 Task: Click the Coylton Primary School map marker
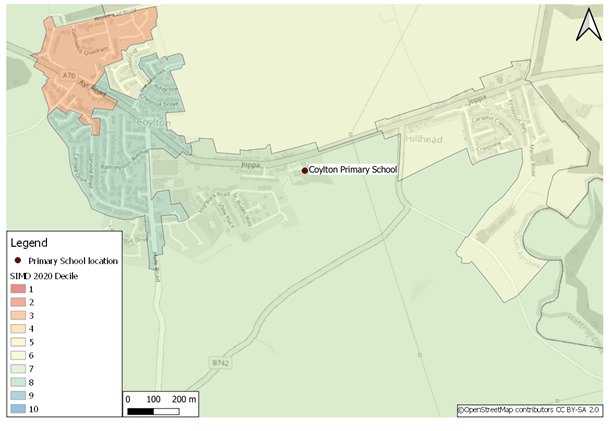304,171
